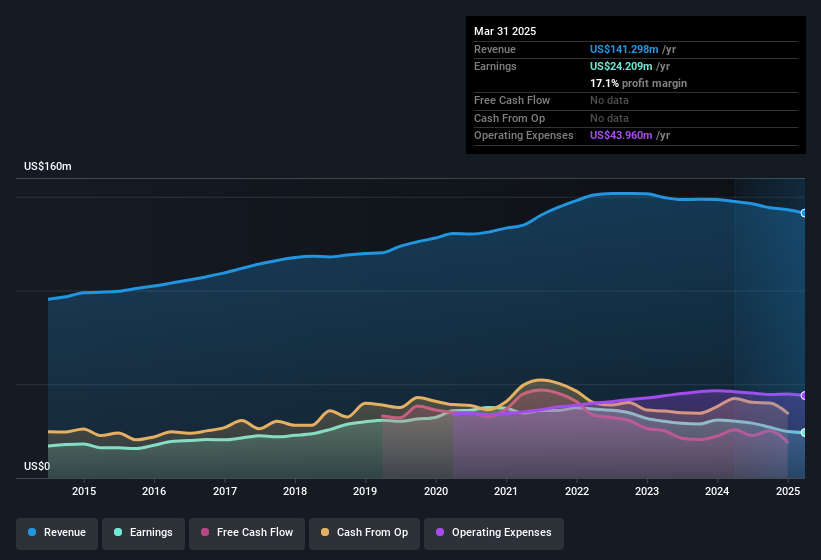Click the 2017 x-axis label
This screenshot has height=560, width=821.
[225, 491]
